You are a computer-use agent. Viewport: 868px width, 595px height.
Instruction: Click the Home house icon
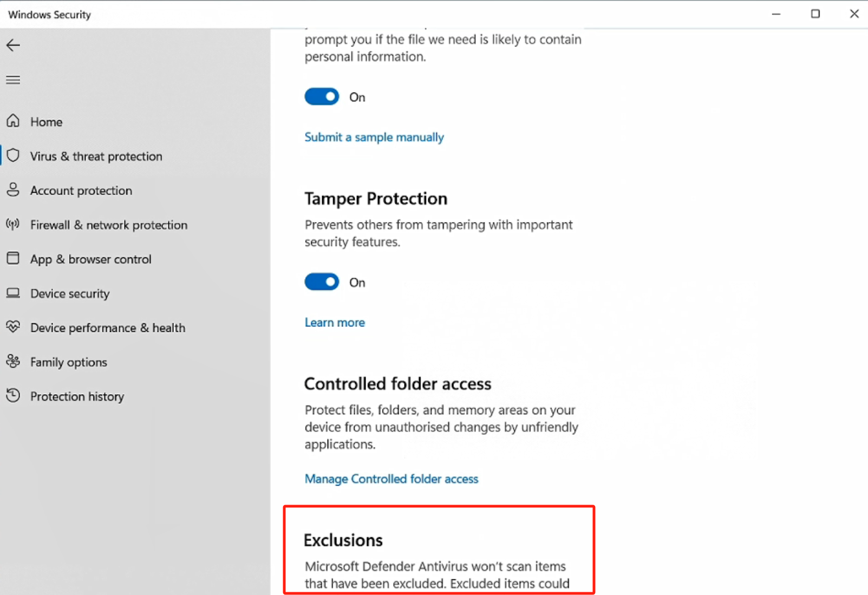tap(13, 121)
